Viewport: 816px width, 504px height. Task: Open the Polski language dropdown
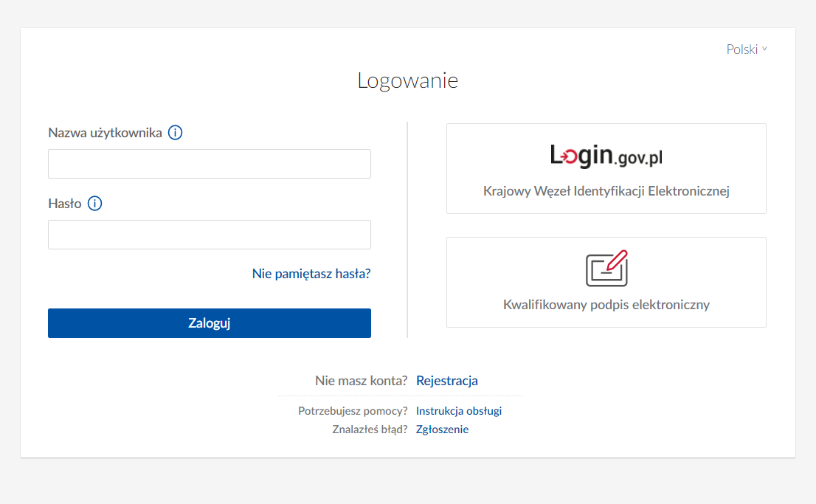(x=742, y=49)
